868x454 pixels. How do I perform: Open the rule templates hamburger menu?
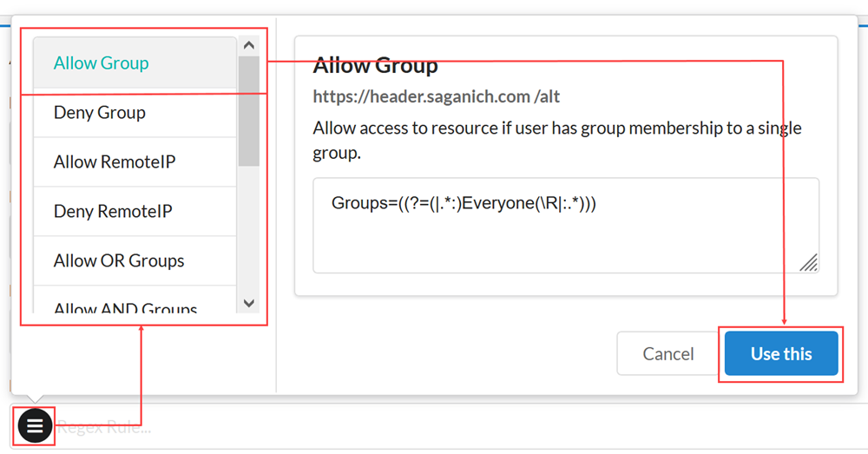pyautogui.click(x=35, y=426)
